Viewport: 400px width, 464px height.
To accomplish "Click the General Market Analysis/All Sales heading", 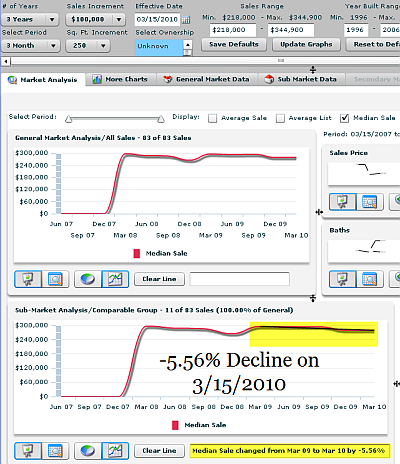I will tap(103, 138).
